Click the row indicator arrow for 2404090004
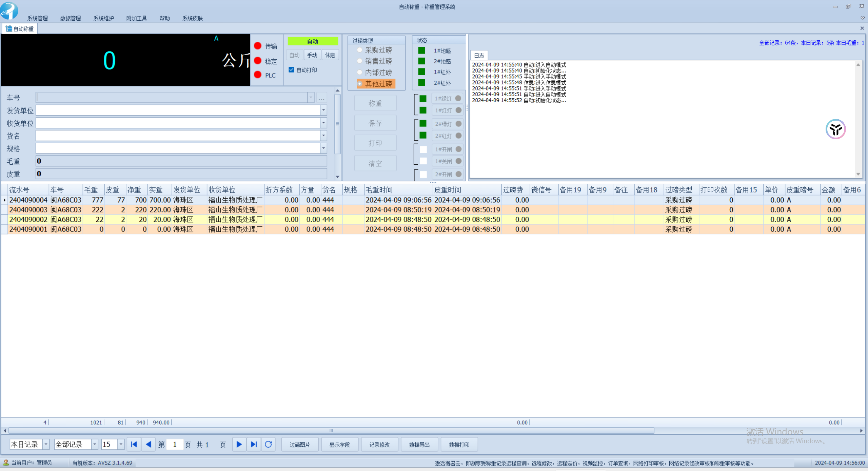This screenshot has width=868, height=471. 4,200
